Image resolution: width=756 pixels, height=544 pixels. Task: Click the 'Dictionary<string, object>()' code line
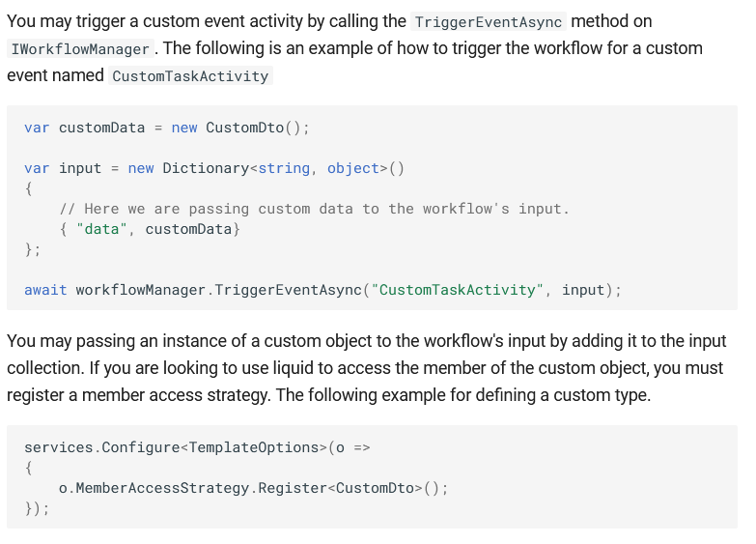(x=214, y=168)
